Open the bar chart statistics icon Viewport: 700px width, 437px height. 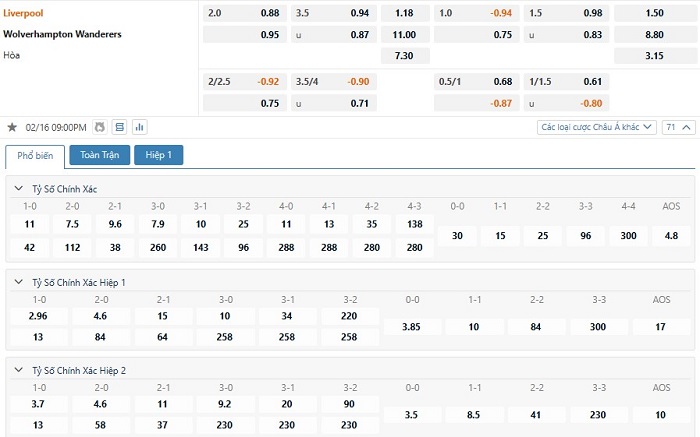point(140,128)
